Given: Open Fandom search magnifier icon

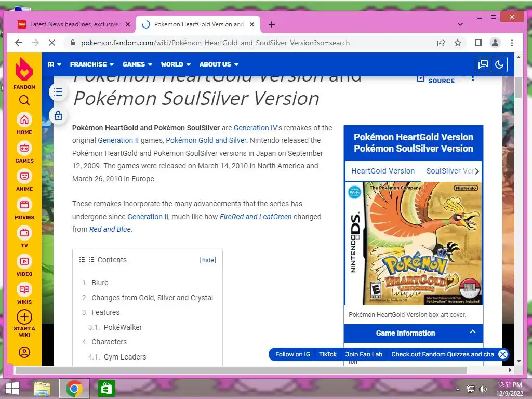Looking at the screenshot, I should pos(24,100).
